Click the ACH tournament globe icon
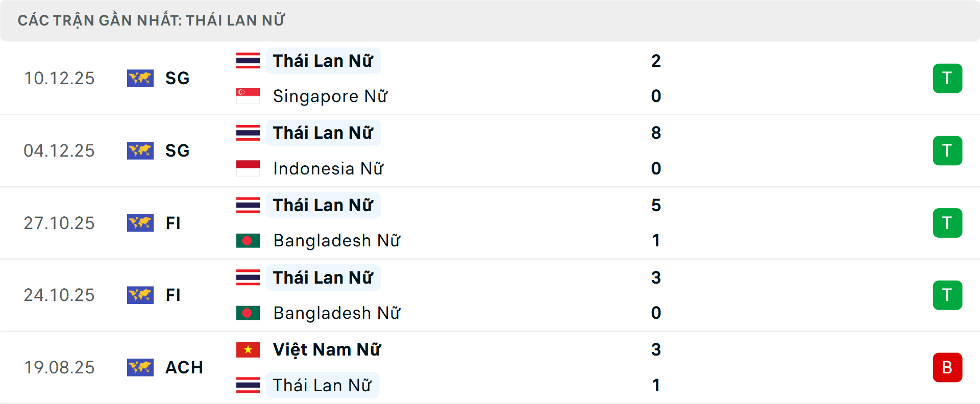This screenshot has height=404, width=980. 140,367
